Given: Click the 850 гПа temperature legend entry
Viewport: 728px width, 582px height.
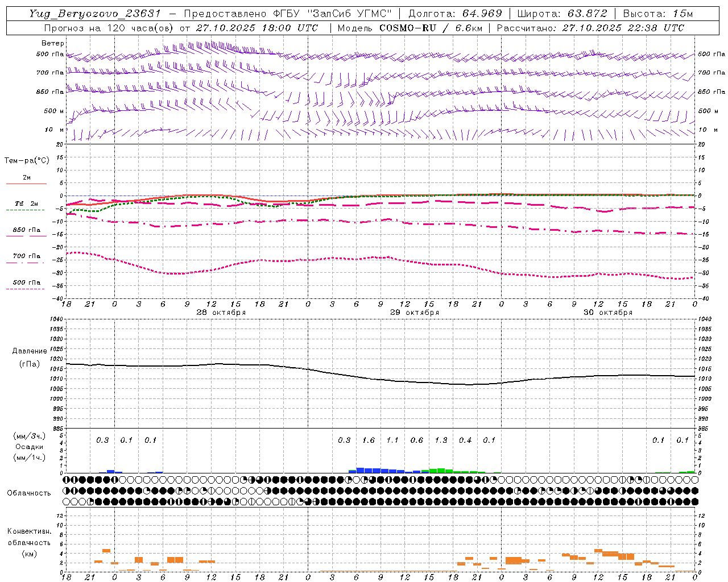Looking at the screenshot, I should click(x=27, y=230).
